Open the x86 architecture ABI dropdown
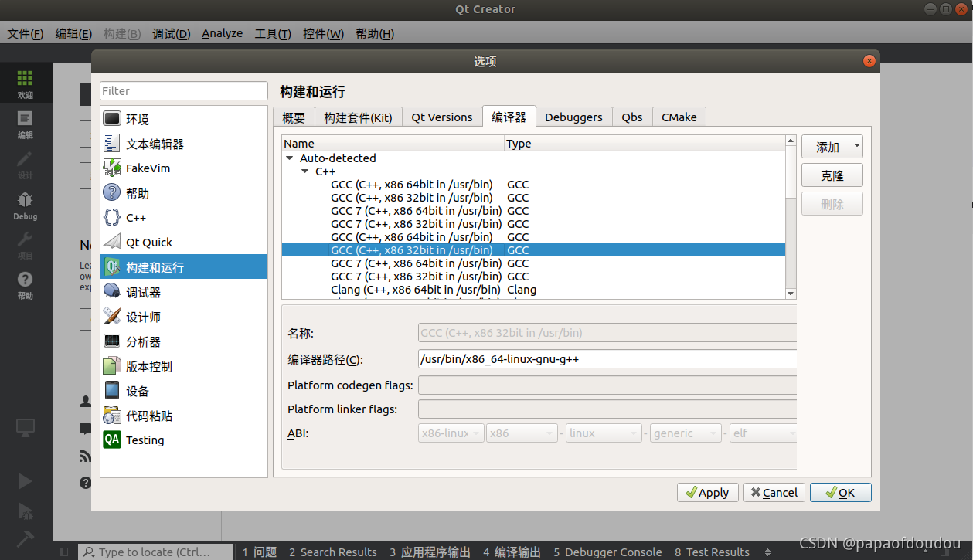Image resolution: width=973 pixels, height=560 pixels. [x=522, y=433]
